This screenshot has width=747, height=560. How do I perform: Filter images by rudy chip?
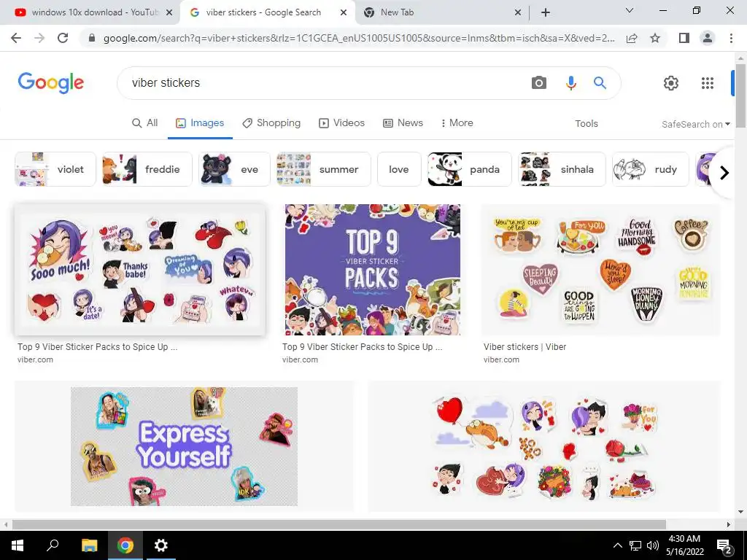650,169
